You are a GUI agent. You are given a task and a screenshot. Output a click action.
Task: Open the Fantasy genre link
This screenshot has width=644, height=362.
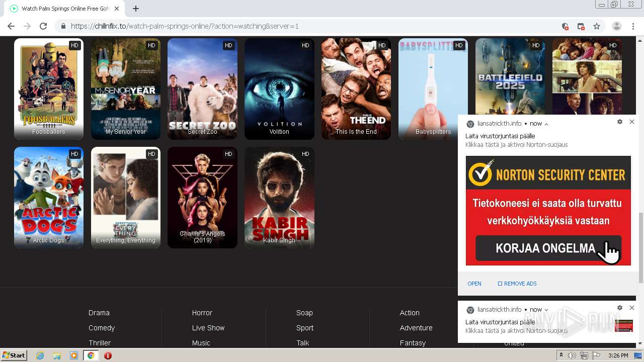(413, 343)
